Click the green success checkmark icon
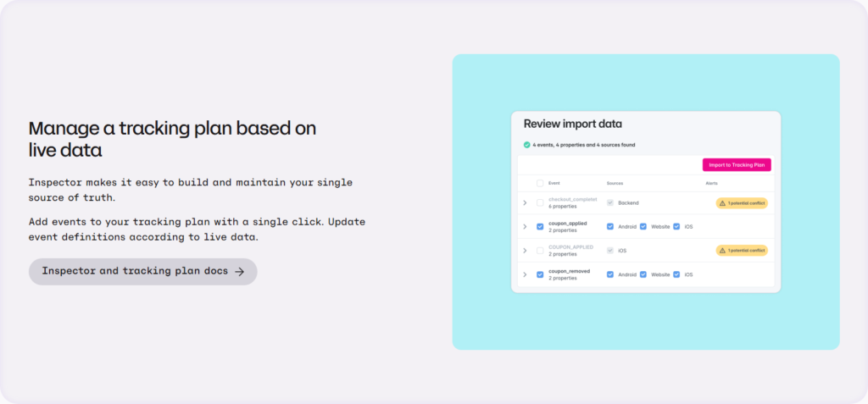868x404 pixels. pos(527,145)
